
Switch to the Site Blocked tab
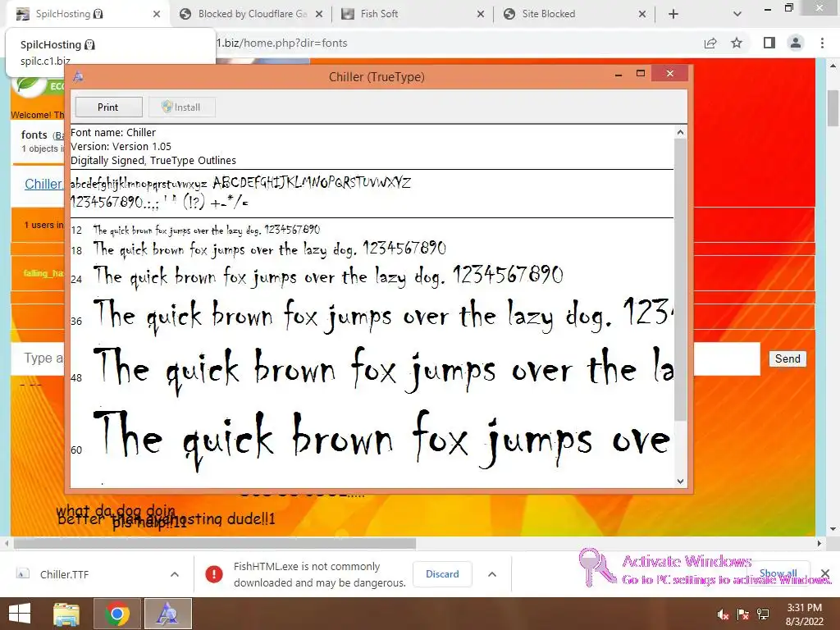pyautogui.click(x=573, y=14)
